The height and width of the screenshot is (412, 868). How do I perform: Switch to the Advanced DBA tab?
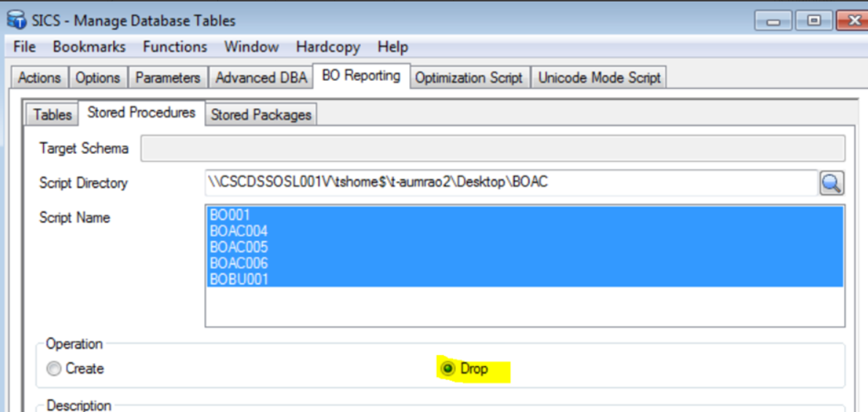(261, 77)
